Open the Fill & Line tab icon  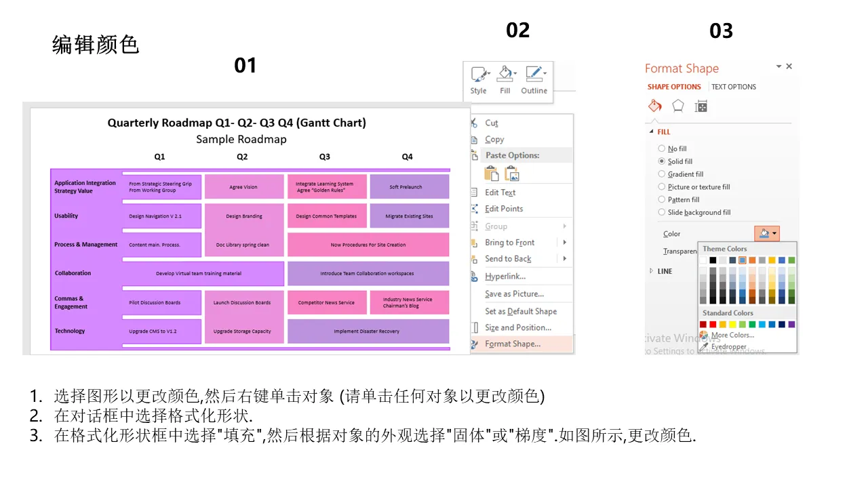pyautogui.click(x=654, y=106)
